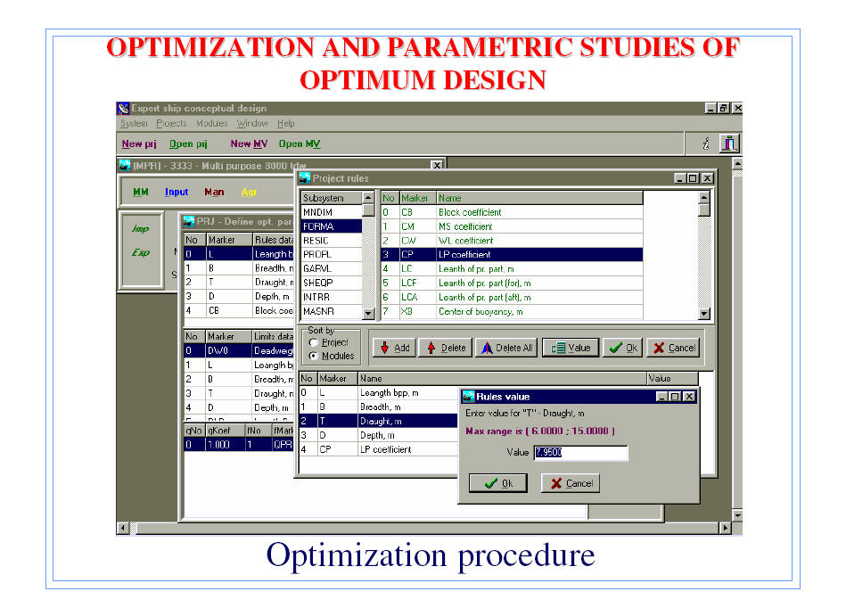The width and height of the screenshot is (846, 616).
Task: Click the Delete button in Project rules
Action: [x=446, y=348]
